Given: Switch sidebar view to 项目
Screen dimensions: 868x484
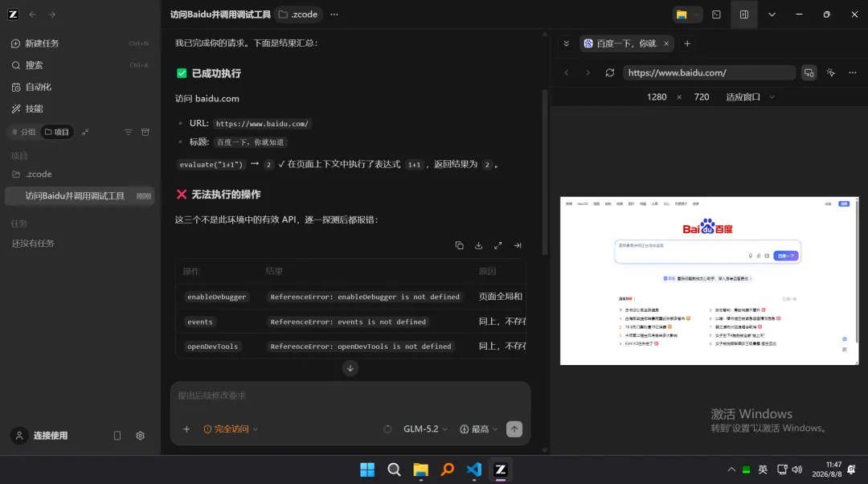Looking at the screenshot, I should (x=57, y=132).
